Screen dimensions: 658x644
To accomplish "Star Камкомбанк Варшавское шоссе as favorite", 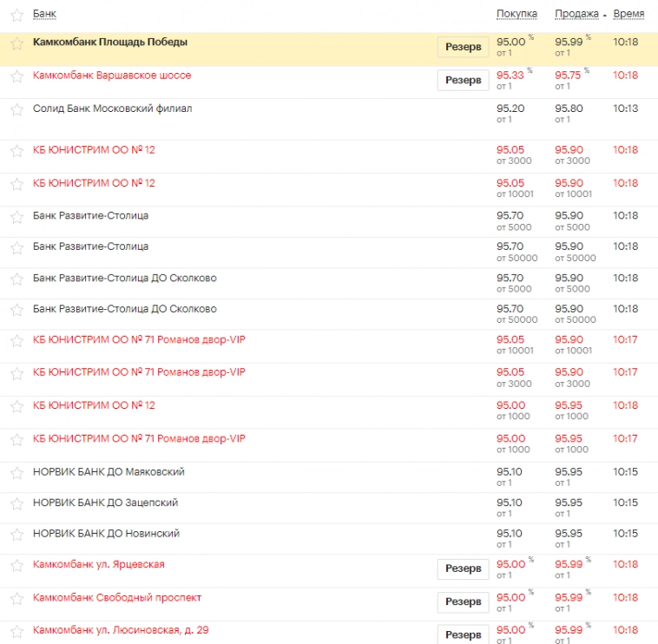I will point(17,76).
